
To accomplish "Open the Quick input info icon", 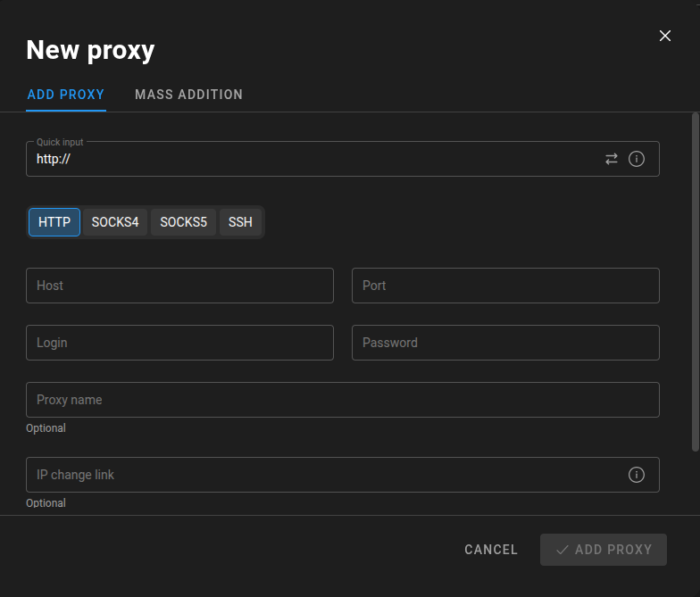I will tap(637, 159).
